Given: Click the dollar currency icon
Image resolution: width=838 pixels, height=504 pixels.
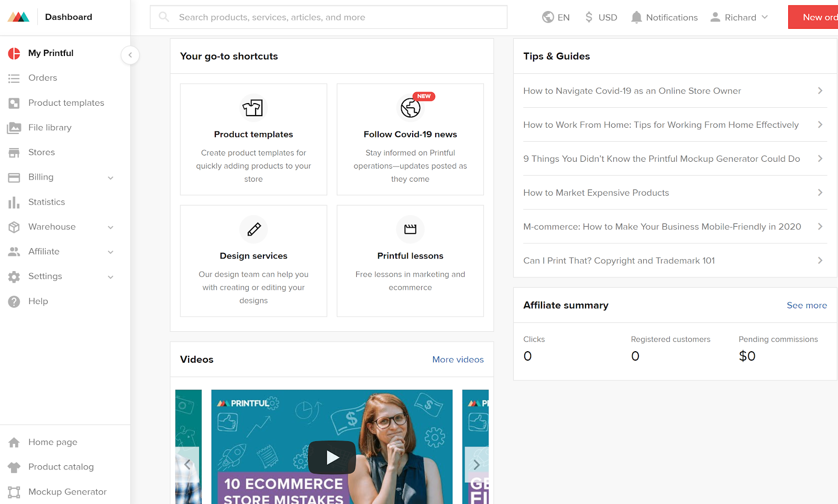Looking at the screenshot, I should point(589,17).
